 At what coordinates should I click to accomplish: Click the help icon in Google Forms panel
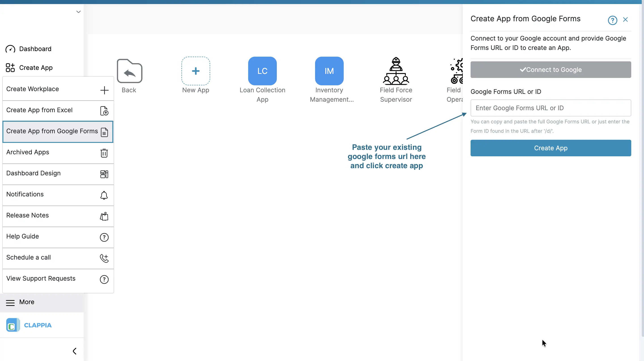click(x=612, y=20)
